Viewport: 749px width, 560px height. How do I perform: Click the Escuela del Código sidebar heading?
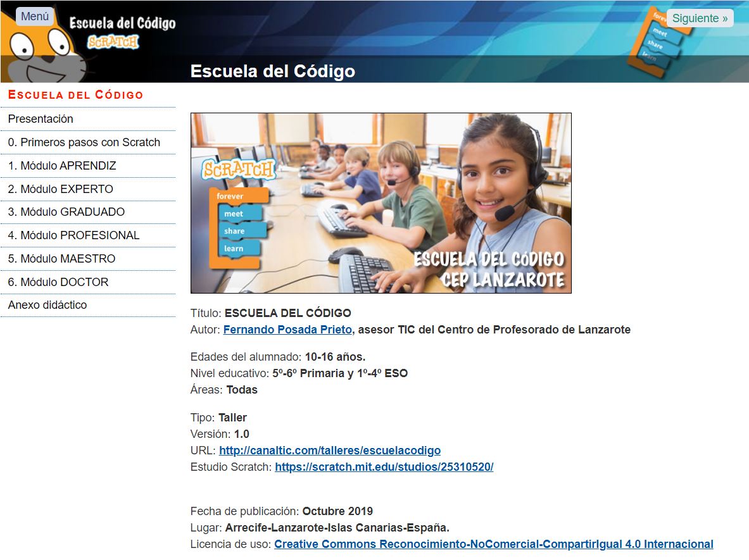pos(75,95)
